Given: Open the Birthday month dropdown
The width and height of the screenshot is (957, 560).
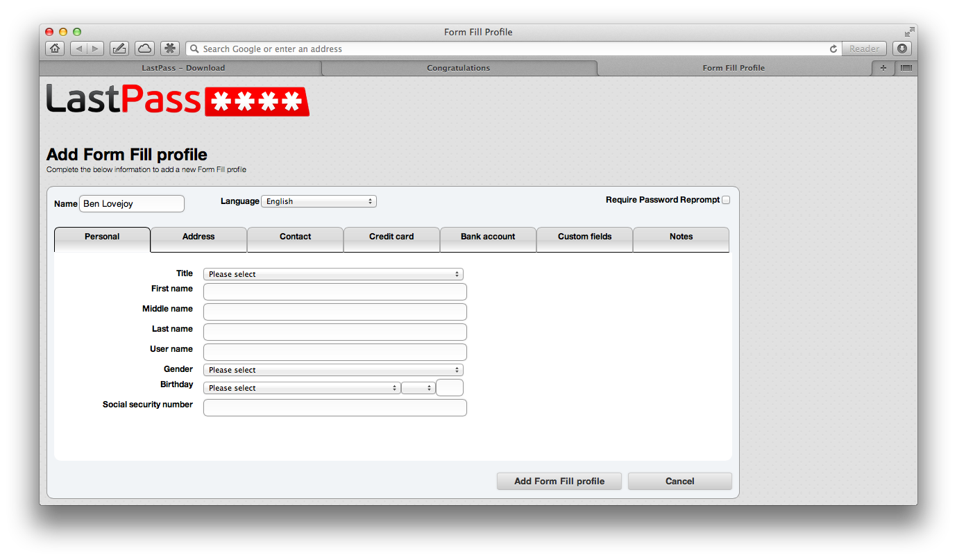Looking at the screenshot, I should 302,388.
